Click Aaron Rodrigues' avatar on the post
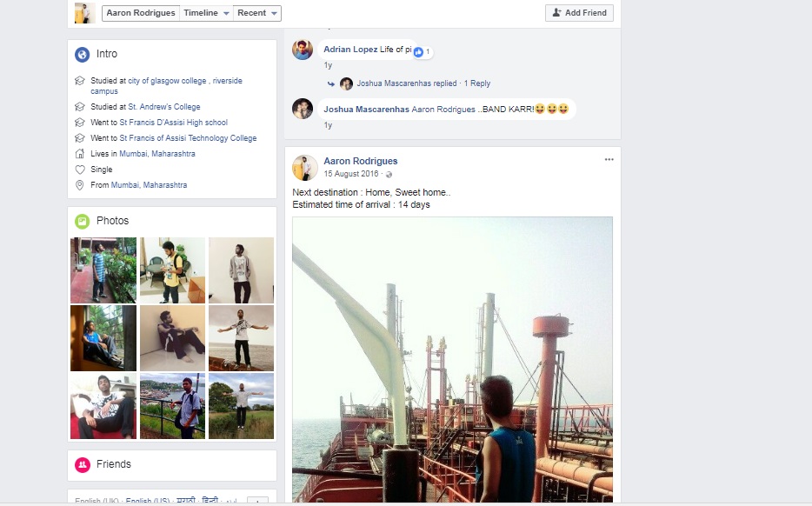 click(x=304, y=167)
